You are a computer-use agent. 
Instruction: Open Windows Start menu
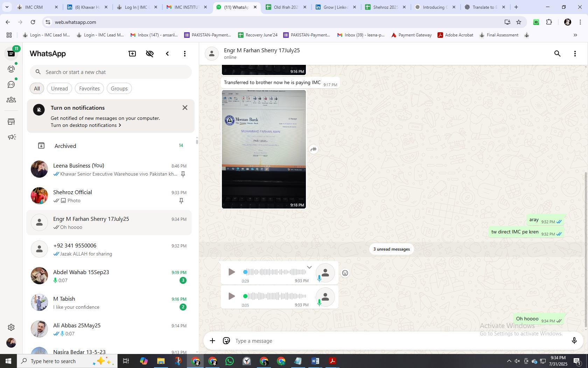coord(8,361)
